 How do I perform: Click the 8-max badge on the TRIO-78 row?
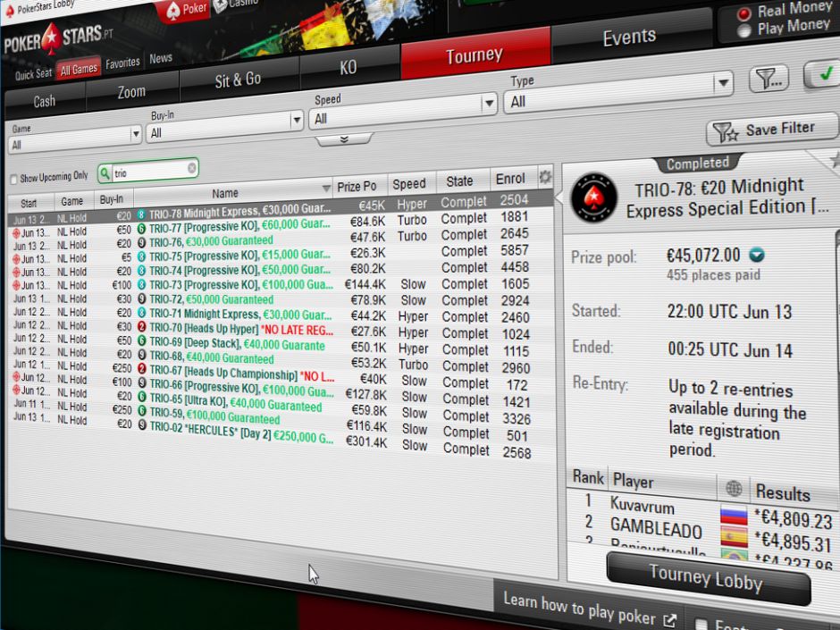[x=141, y=214]
